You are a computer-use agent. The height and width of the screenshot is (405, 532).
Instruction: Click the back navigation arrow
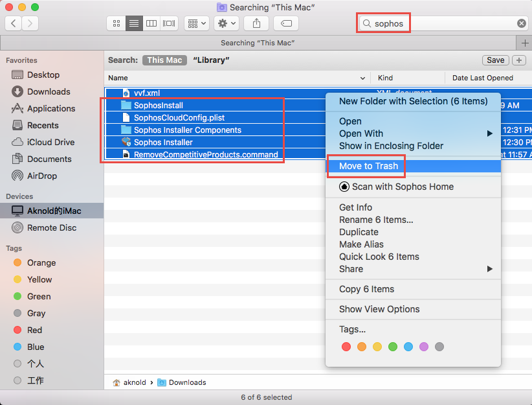point(12,23)
